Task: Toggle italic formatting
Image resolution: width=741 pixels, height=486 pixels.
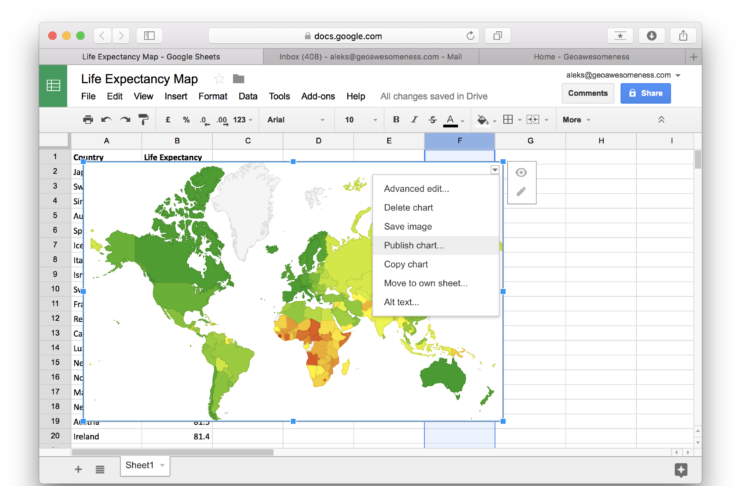Action: (414, 120)
